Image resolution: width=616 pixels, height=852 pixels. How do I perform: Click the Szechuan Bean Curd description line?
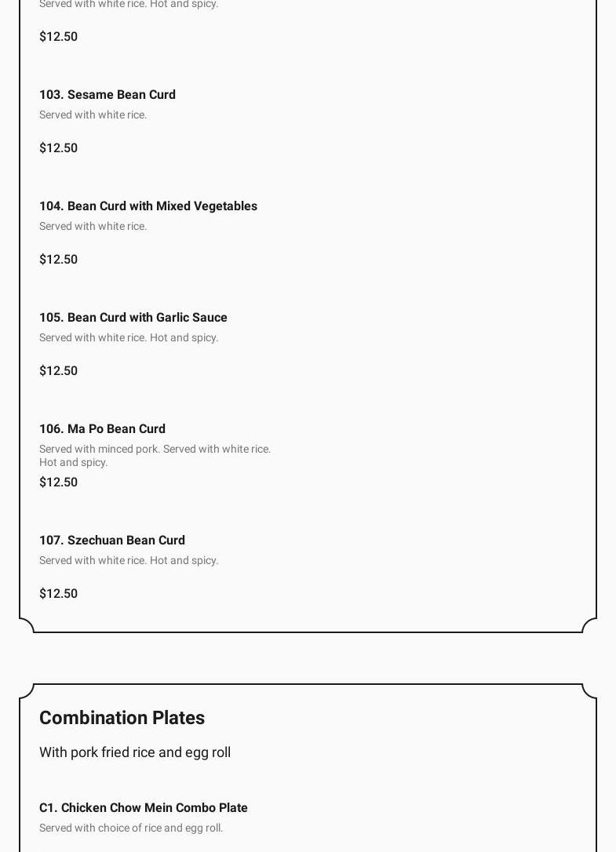129,560
